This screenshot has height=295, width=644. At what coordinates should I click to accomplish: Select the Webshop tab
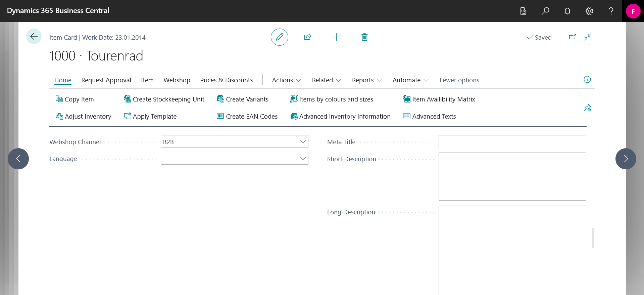pyautogui.click(x=177, y=80)
